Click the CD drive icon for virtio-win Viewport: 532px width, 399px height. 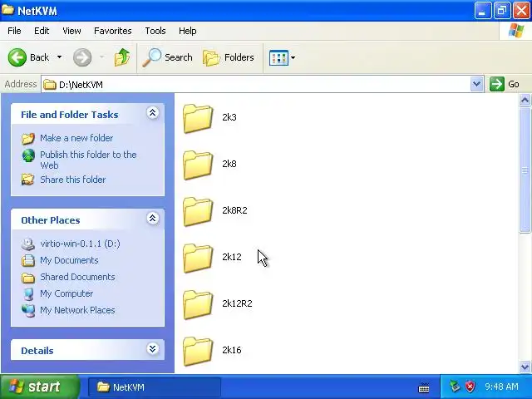click(x=28, y=244)
